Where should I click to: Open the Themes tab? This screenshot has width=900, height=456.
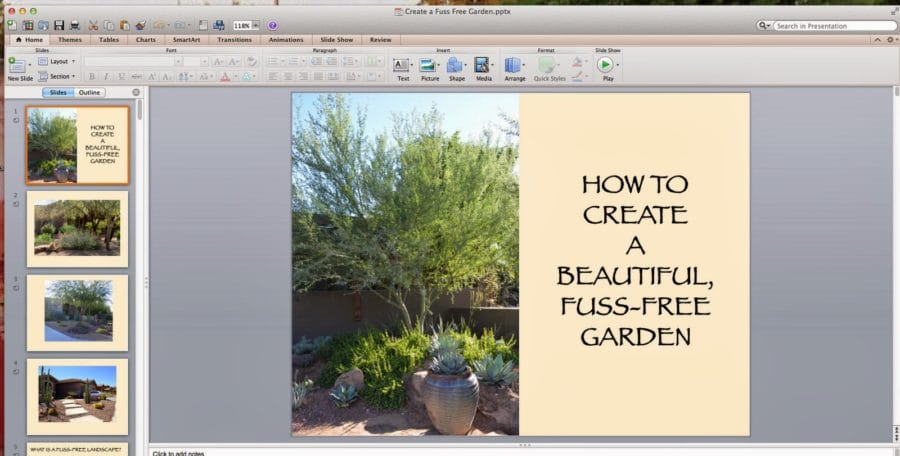click(69, 40)
